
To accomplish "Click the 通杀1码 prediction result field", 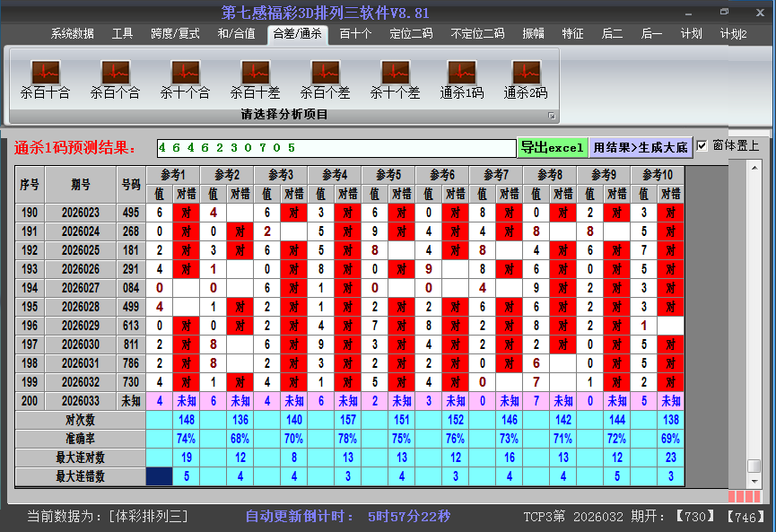I will (335, 147).
